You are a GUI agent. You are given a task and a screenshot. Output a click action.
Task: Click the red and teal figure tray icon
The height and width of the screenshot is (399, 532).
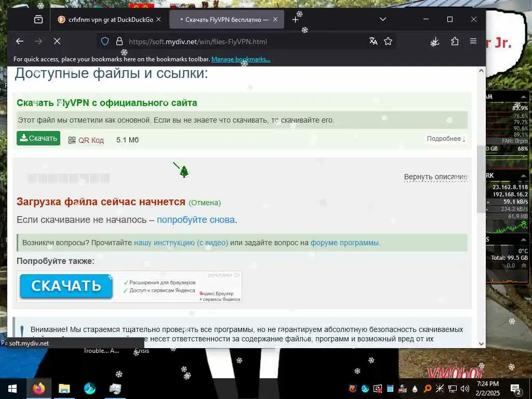tap(403, 389)
